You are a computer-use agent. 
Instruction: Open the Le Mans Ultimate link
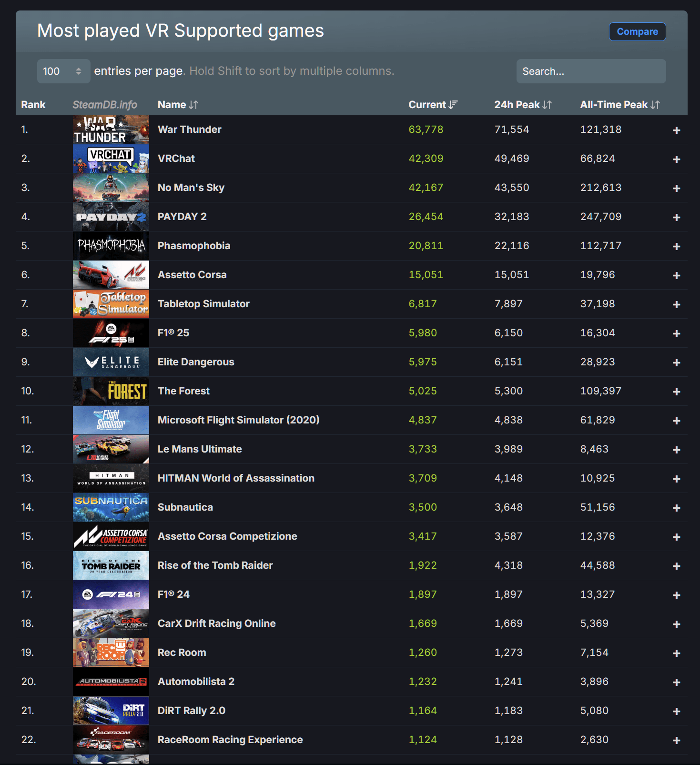[200, 449]
